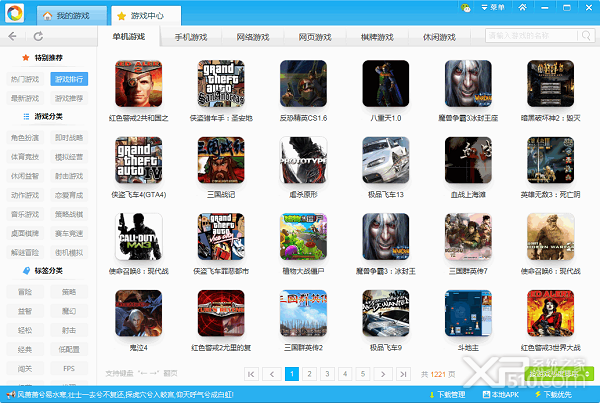Open the 魔兽争霸3冰封王座 game icon
This screenshot has width=600, height=403.
(468, 83)
